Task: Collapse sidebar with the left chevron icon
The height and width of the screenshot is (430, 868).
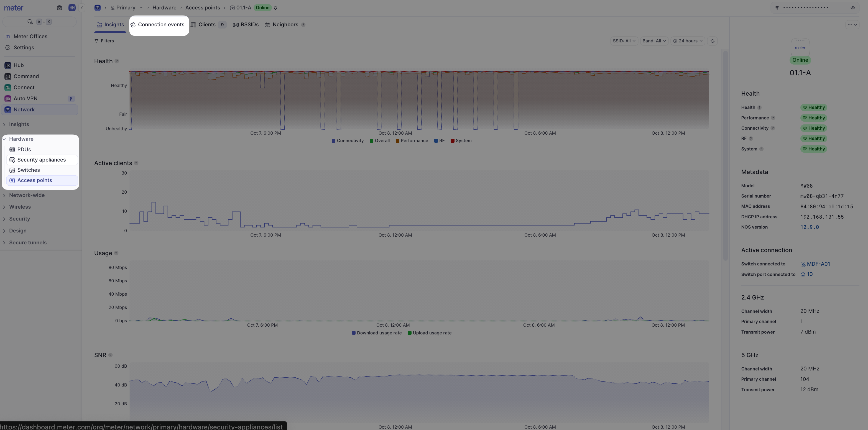Action: 81,8
